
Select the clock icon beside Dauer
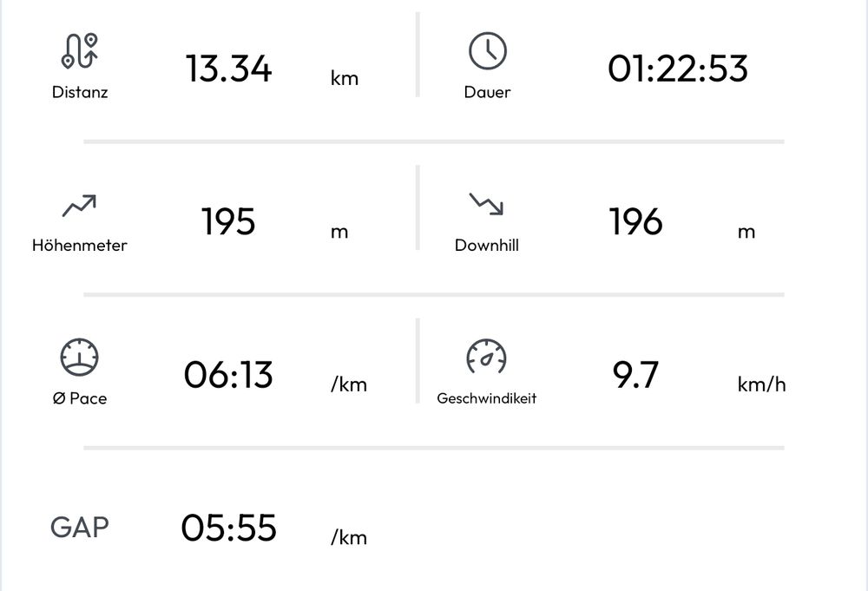pyautogui.click(x=488, y=52)
